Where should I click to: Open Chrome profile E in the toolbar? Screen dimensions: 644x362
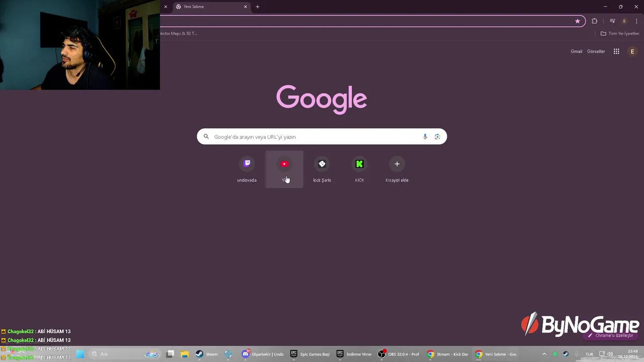point(624,21)
